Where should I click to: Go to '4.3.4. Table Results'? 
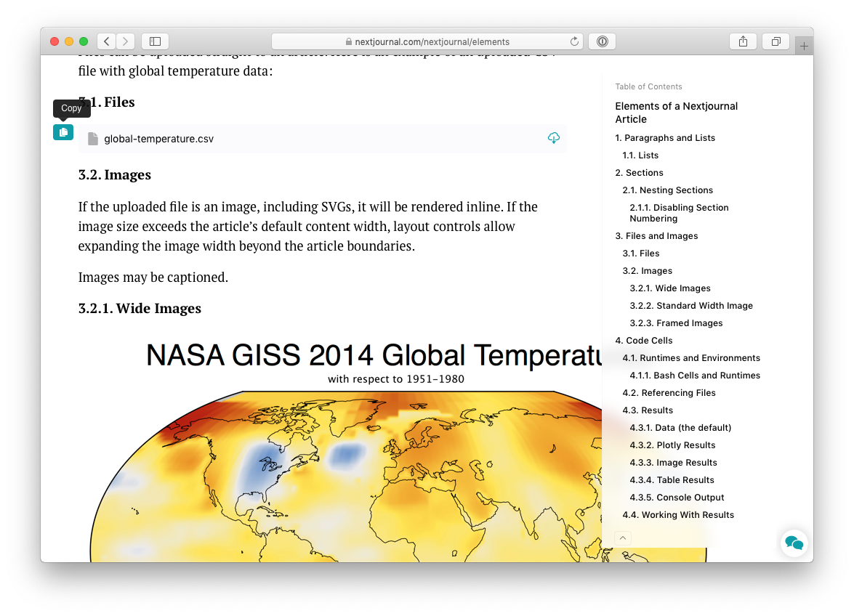point(672,479)
